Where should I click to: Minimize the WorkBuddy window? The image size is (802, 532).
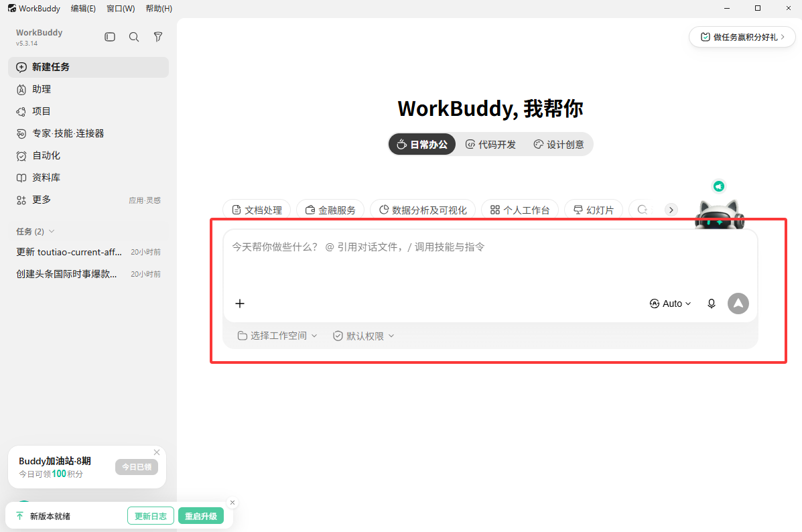tap(727, 8)
